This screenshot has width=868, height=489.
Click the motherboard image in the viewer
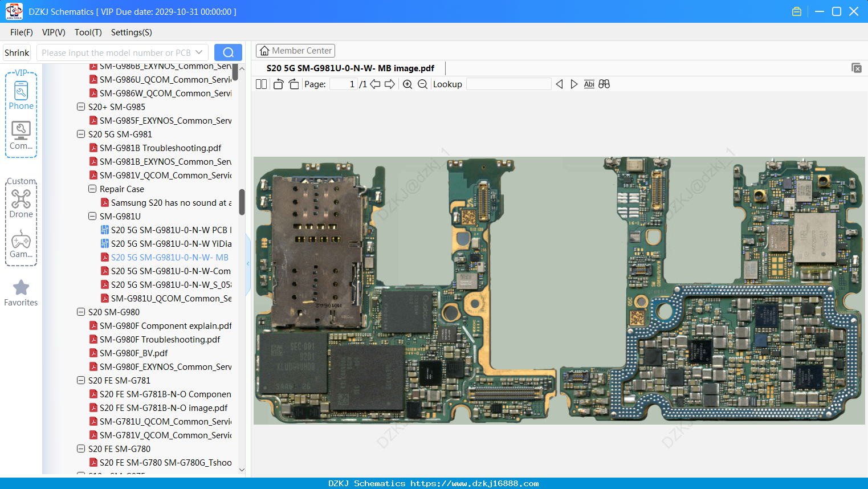(x=559, y=291)
